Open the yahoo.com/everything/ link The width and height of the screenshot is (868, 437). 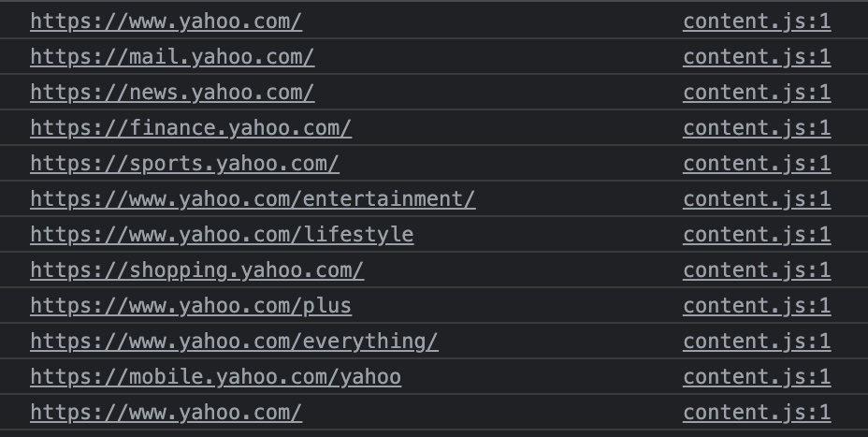coord(234,342)
